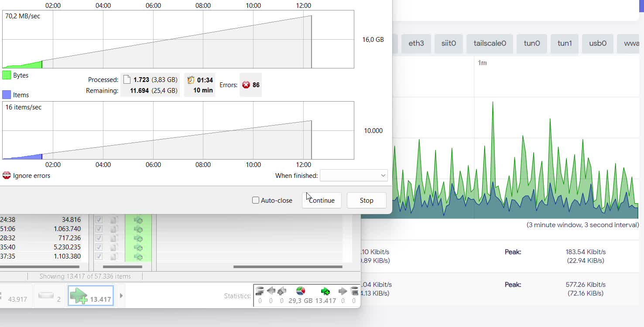Click the green create-right arrow in the 34.816 row
The width and height of the screenshot is (644, 327).
coord(138,220)
